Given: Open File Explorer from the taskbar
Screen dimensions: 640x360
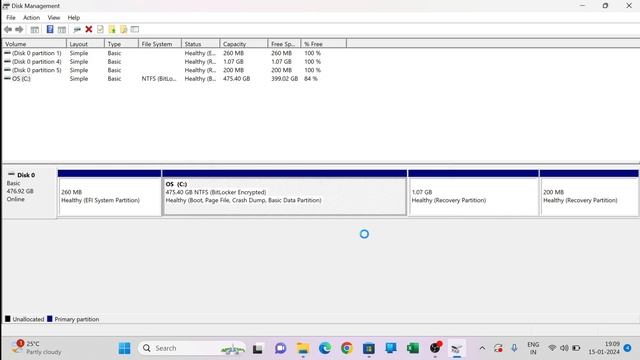Looking at the screenshot, I should (303, 349).
